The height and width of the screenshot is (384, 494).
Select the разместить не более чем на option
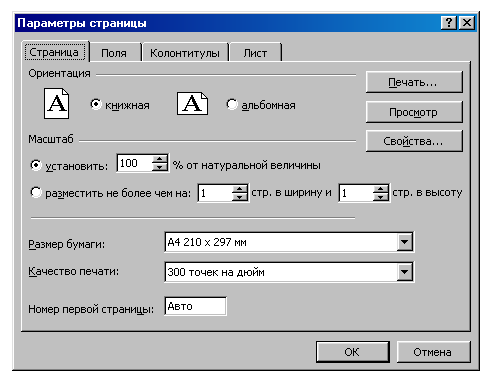click(x=36, y=192)
